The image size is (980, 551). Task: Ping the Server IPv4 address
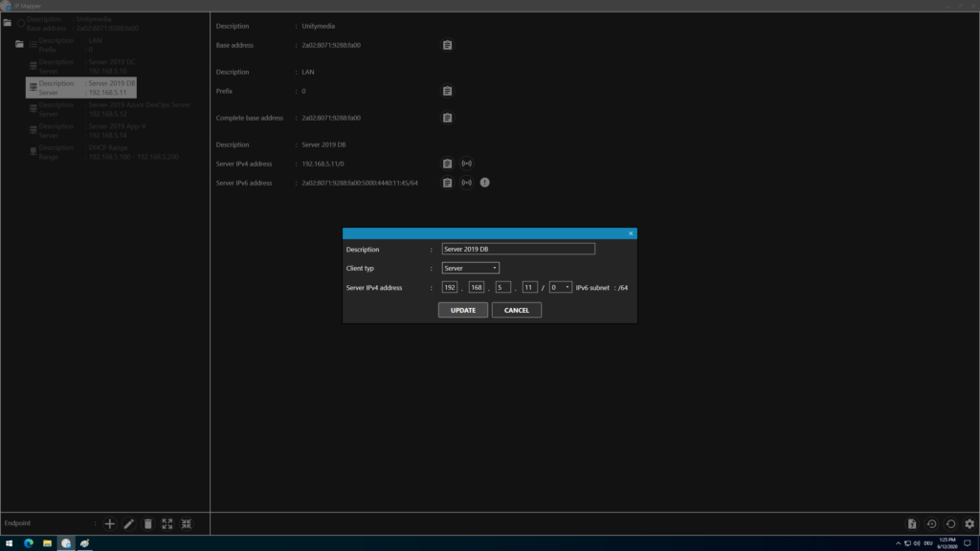pos(466,164)
